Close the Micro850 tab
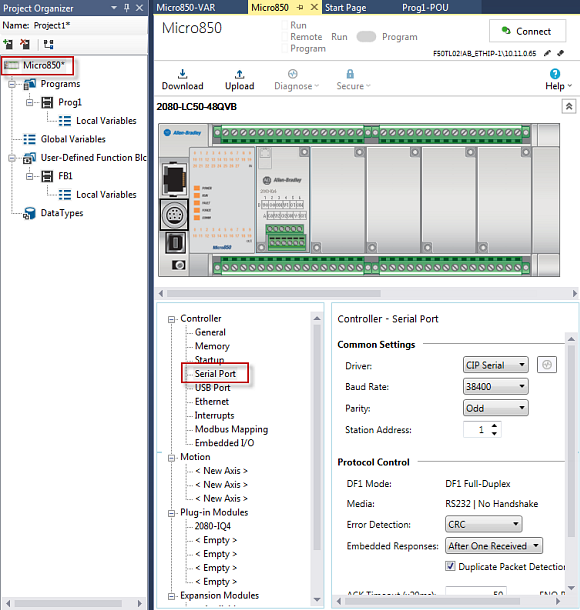This screenshot has height=610, width=580. tap(314, 7)
